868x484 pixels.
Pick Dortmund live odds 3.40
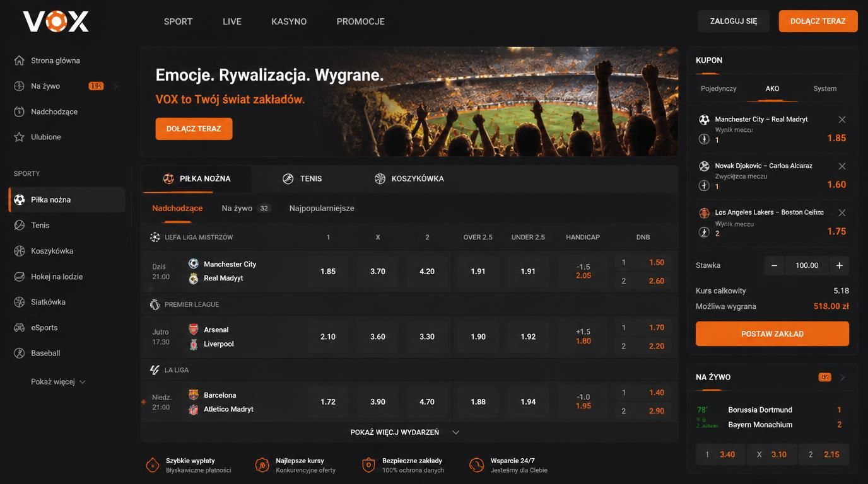pyautogui.click(x=720, y=454)
